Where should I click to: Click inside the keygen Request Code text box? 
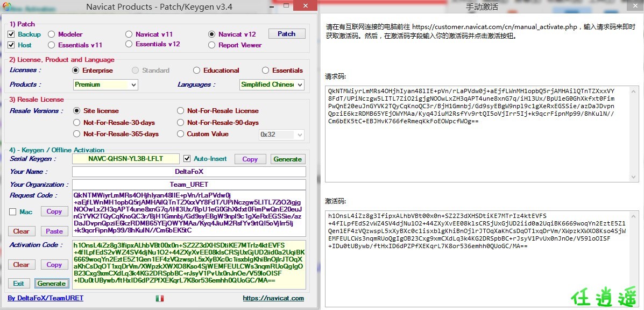point(189,214)
